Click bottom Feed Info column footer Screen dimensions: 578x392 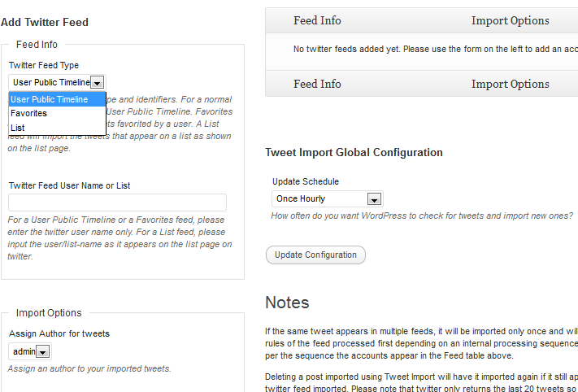[x=317, y=84]
